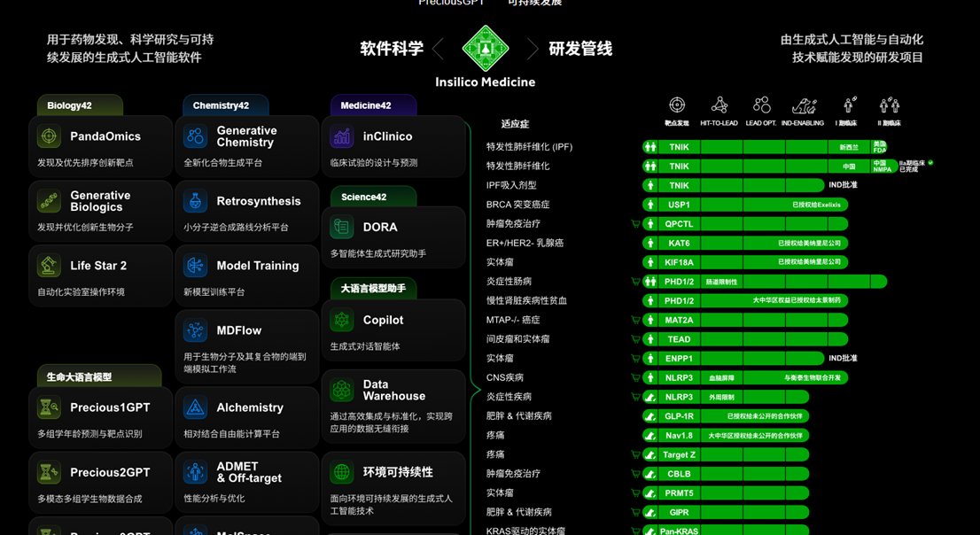Click the Life Star 2 robot icon
The width and height of the screenshot is (980, 535).
(49, 266)
